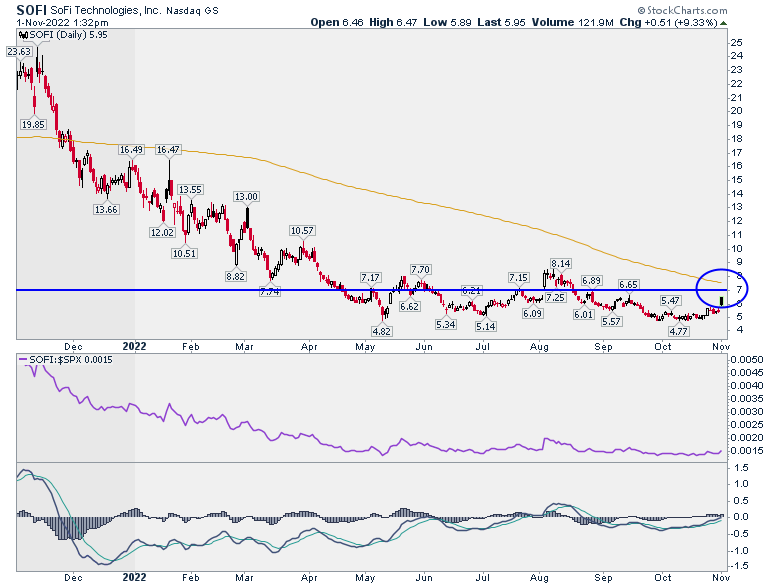Image resolution: width=780 pixels, height=586 pixels.
Task: Select the Last 5.95 value
Action: (501, 22)
